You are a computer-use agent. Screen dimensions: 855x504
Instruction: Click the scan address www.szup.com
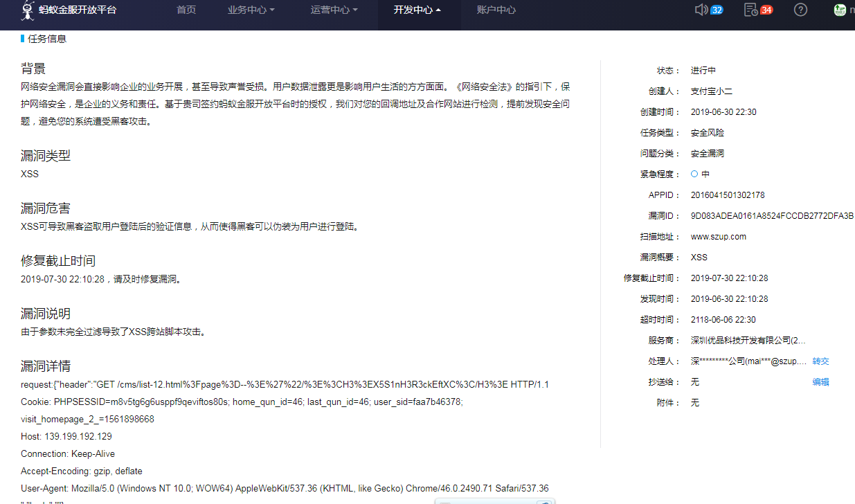point(718,237)
